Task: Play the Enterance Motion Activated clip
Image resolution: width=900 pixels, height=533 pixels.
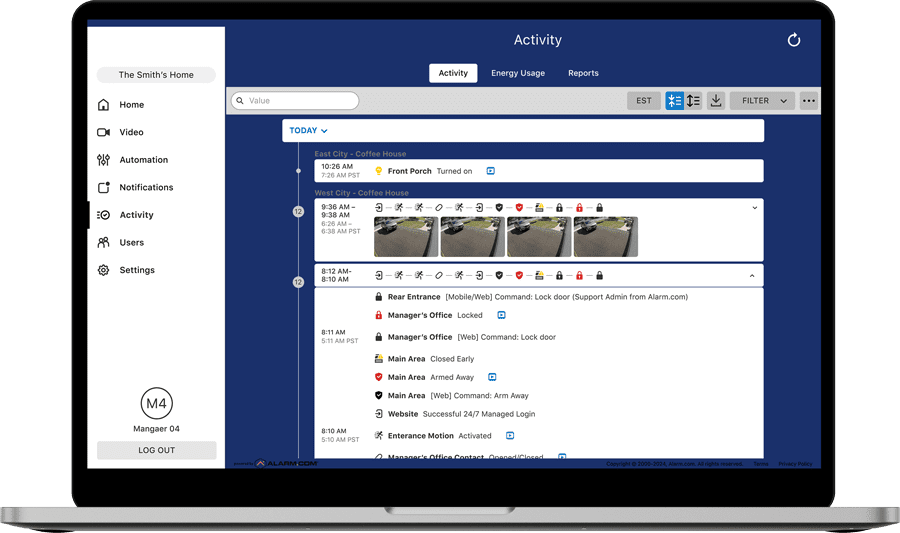Action: tap(510, 436)
